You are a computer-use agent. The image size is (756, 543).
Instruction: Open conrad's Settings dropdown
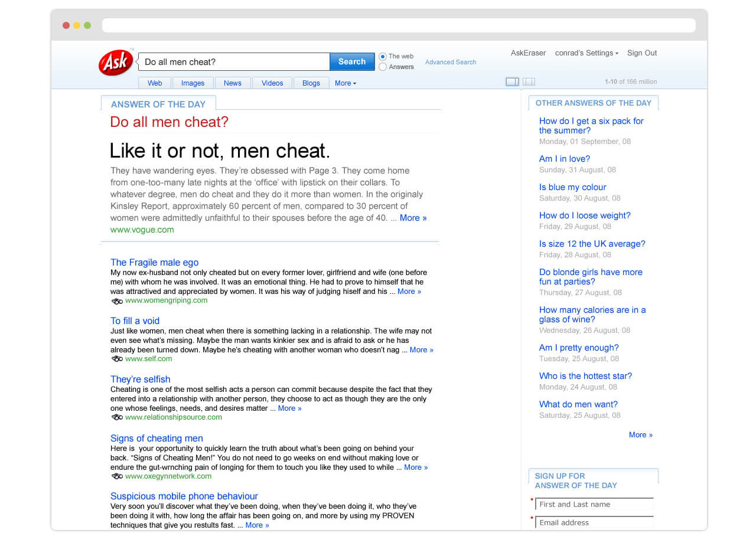tap(586, 53)
